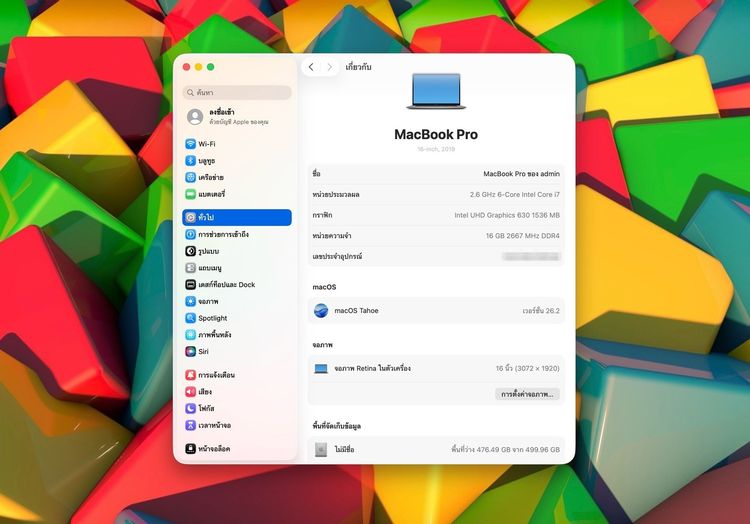This screenshot has height=524, width=750.
Task: Open Focus (โฟกัส) moon icon
Action: (x=190, y=408)
